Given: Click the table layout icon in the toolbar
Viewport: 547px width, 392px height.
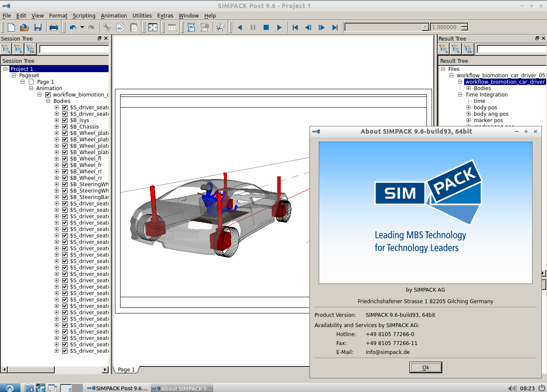Looking at the screenshot, I should (172, 27).
